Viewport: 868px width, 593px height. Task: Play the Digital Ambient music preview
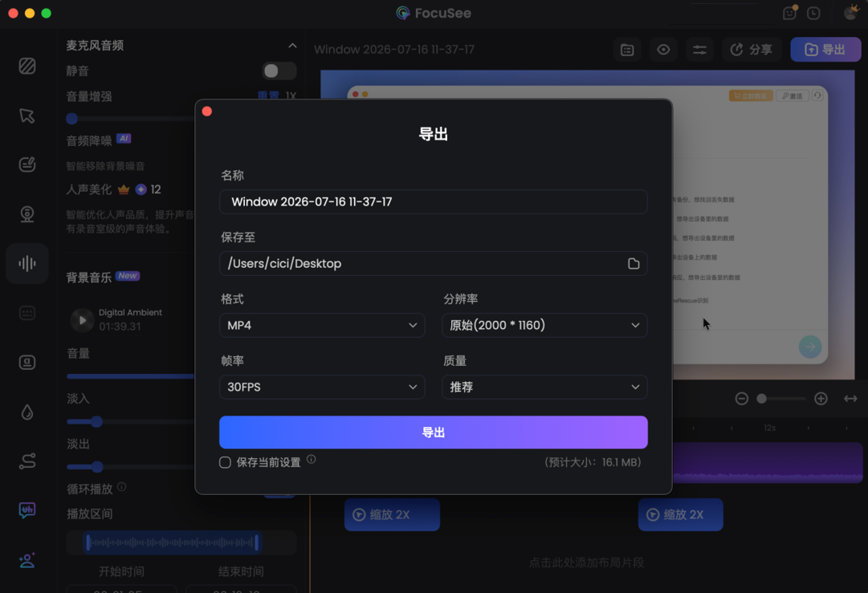pyautogui.click(x=82, y=319)
